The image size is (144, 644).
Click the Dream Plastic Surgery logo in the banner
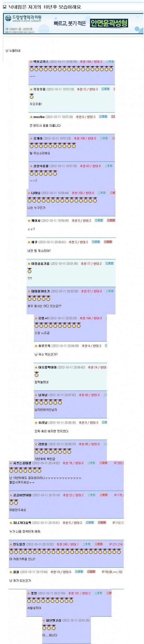point(24,19)
